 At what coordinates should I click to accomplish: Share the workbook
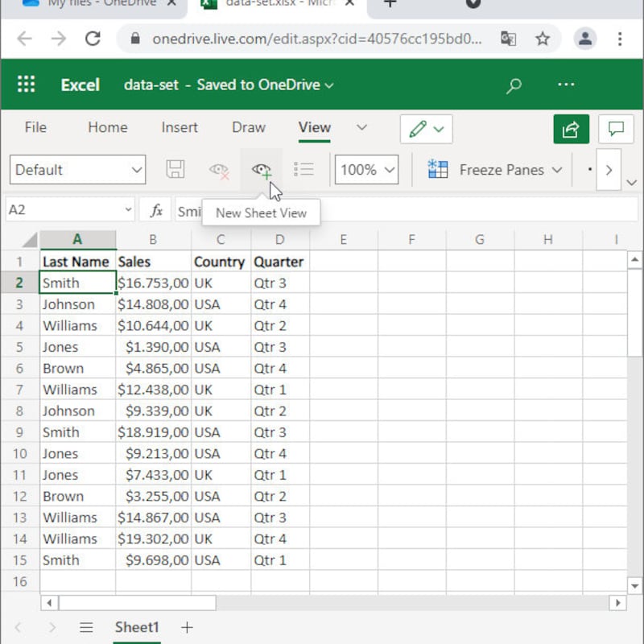571,129
